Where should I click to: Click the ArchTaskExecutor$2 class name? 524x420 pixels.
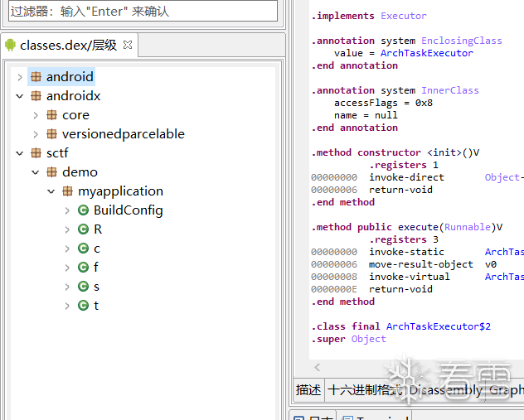(439, 326)
